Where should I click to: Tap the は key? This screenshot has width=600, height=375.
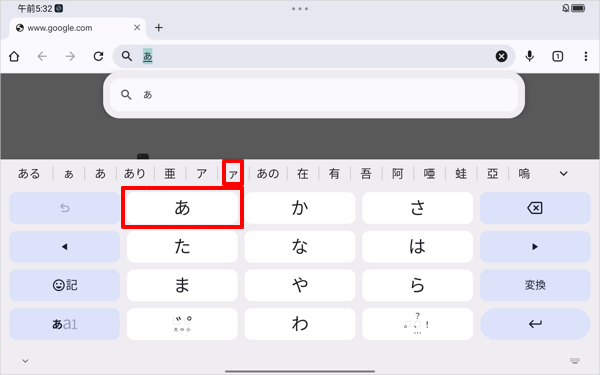[417, 246]
